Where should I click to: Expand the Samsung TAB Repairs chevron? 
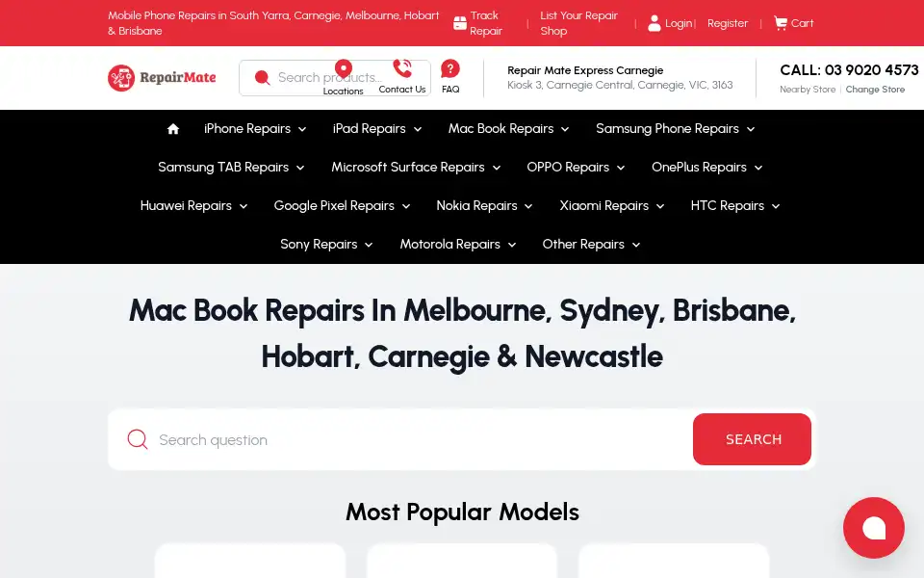(x=300, y=168)
